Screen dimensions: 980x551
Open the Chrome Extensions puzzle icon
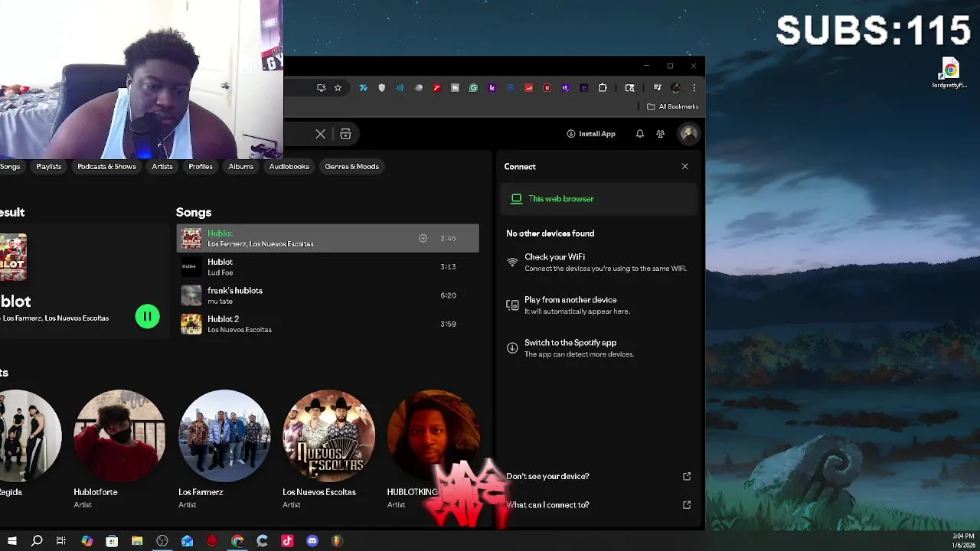(x=603, y=88)
